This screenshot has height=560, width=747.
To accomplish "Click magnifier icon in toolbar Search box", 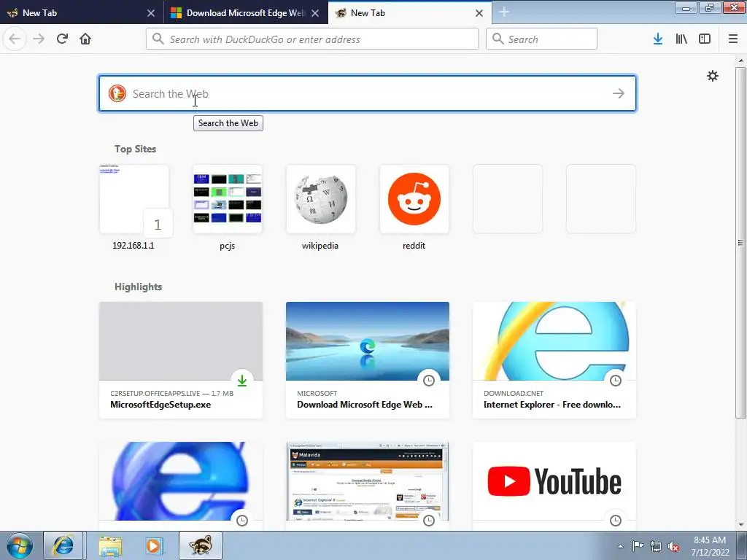I will [498, 39].
